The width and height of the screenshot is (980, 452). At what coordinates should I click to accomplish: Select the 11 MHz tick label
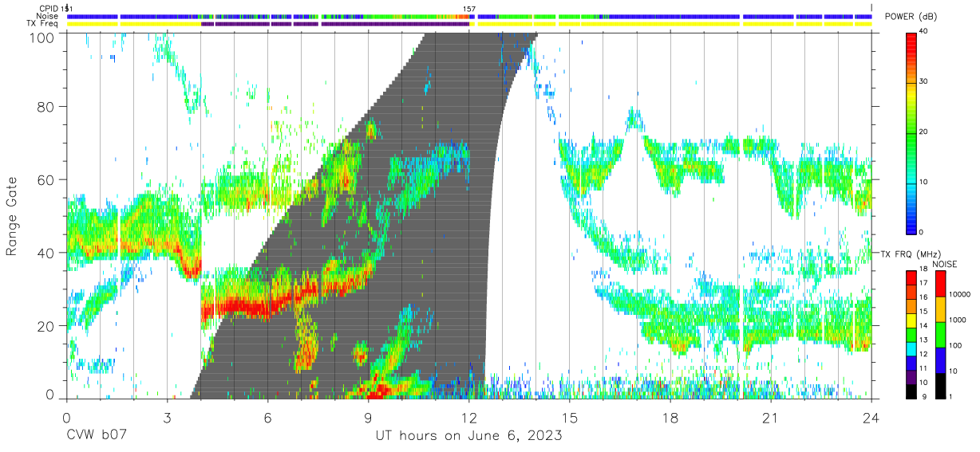click(923, 368)
